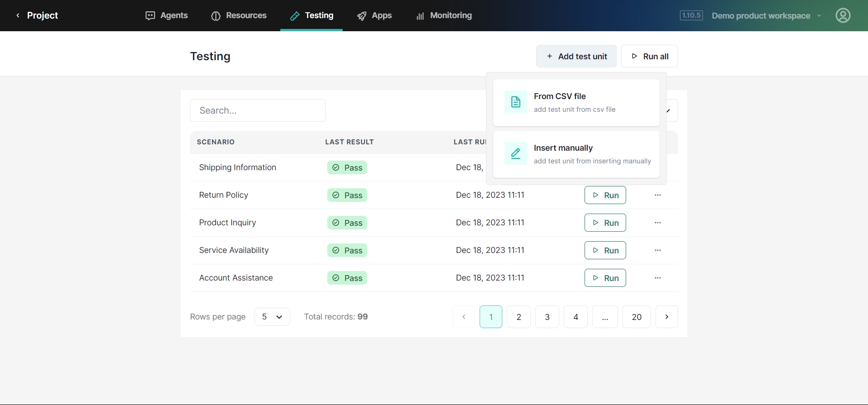868x405 pixels.
Task: Go to next page with right arrow
Action: [666, 317]
